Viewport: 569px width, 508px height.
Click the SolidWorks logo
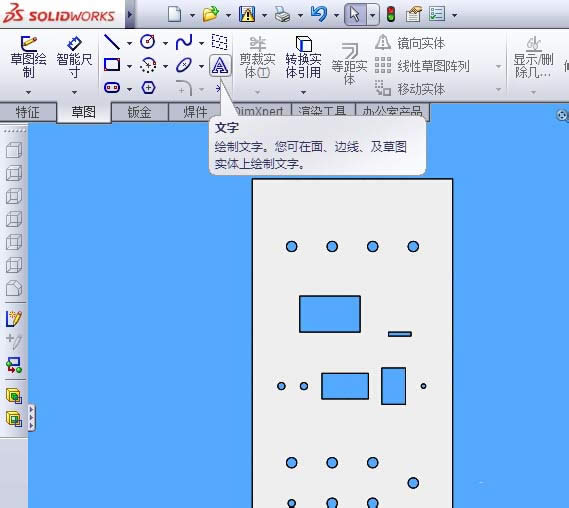tap(59, 14)
